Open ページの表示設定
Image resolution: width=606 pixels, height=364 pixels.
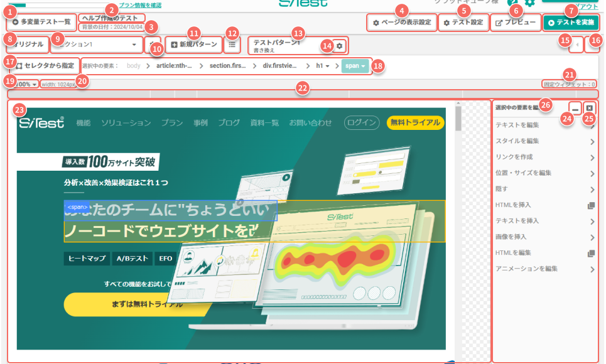[401, 23]
